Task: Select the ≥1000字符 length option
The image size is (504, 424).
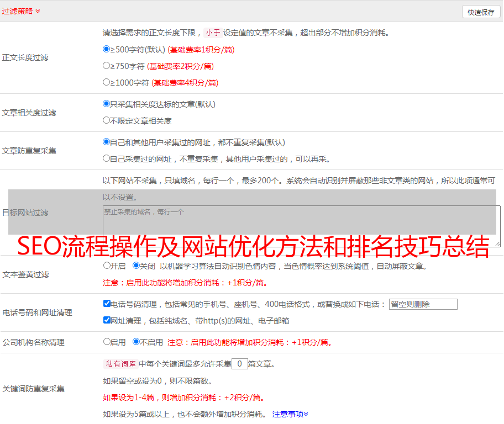Action: [x=107, y=82]
